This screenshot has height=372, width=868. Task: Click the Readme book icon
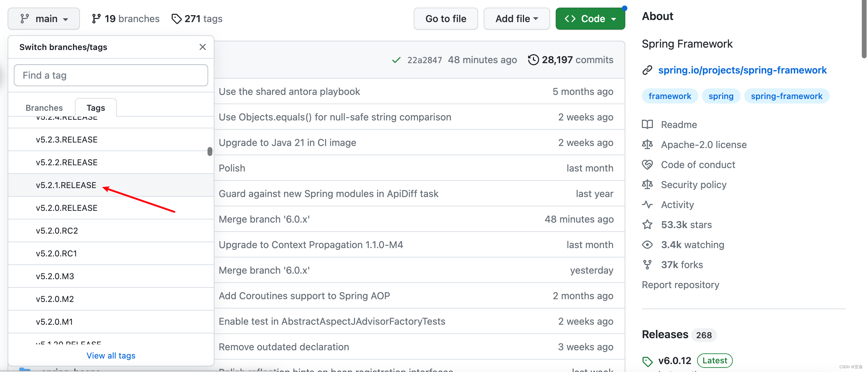[647, 124]
